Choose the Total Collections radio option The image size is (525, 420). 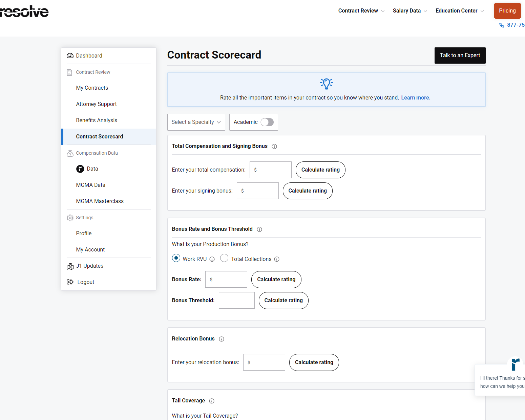[224, 258]
